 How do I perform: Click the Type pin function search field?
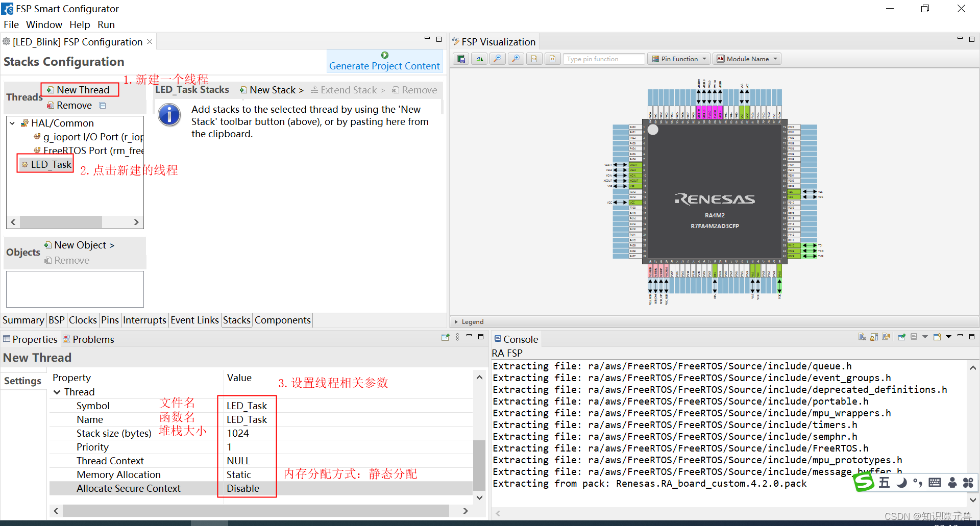click(x=604, y=59)
